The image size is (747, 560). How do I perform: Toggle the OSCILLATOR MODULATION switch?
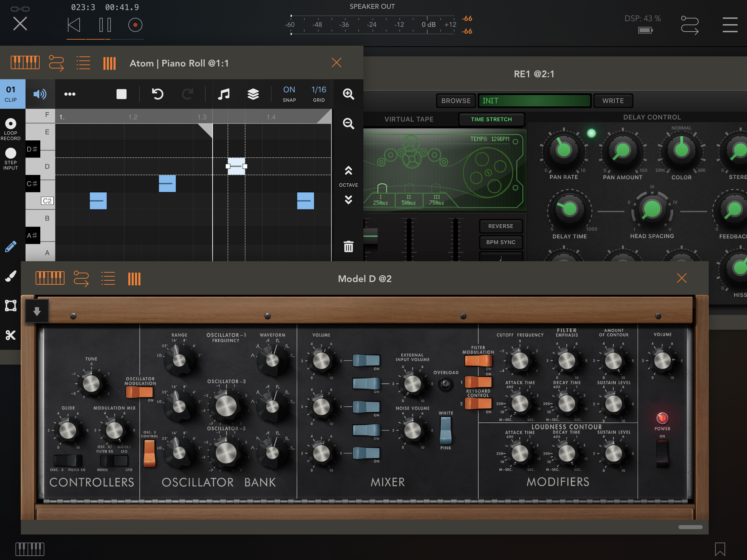pos(139,392)
